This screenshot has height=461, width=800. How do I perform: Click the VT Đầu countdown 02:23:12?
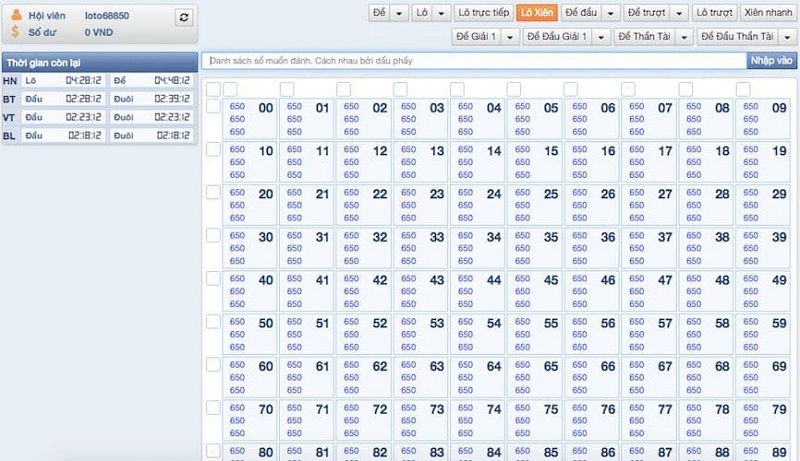pyautogui.click(x=84, y=117)
